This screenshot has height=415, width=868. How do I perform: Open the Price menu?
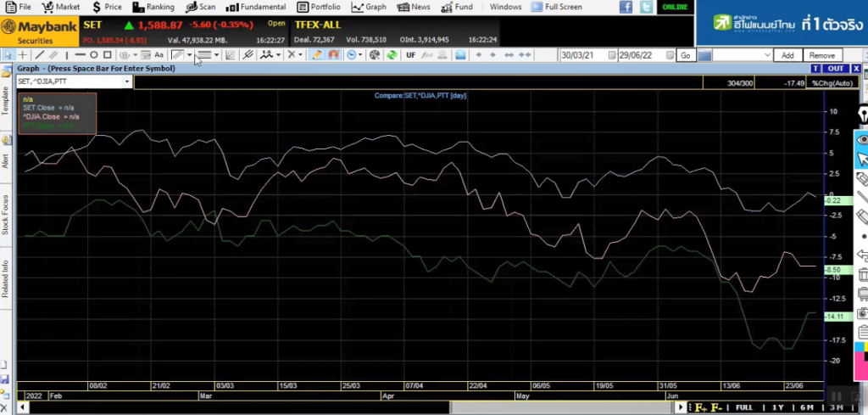[106, 7]
